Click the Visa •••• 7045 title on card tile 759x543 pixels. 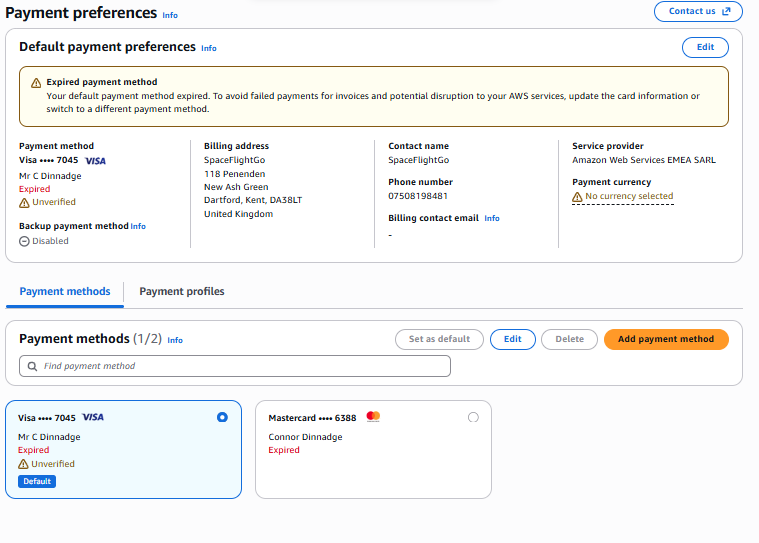point(47,418)
